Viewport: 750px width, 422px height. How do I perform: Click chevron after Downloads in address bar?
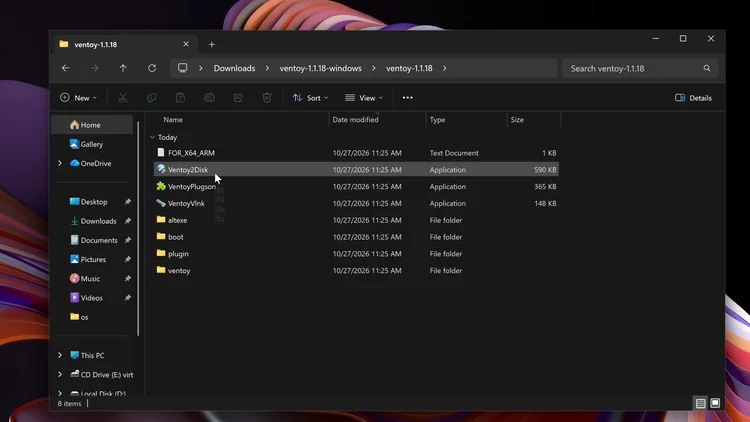(x=267, y=68)
